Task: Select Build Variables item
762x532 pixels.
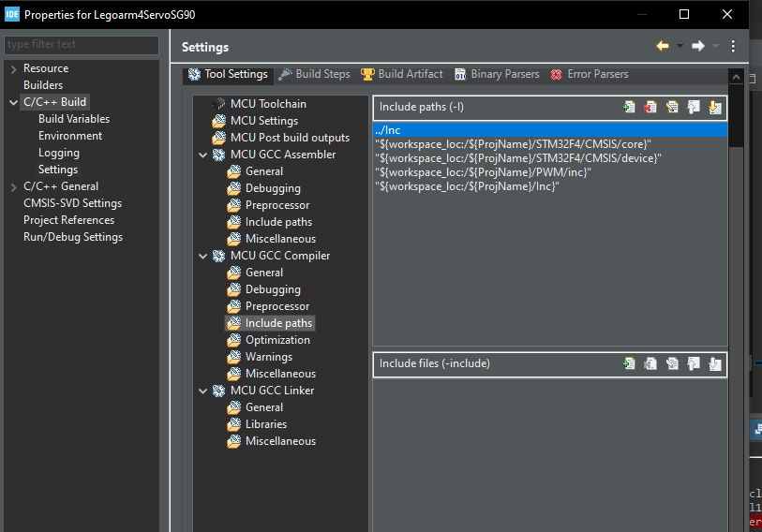Action: point(74,119)
